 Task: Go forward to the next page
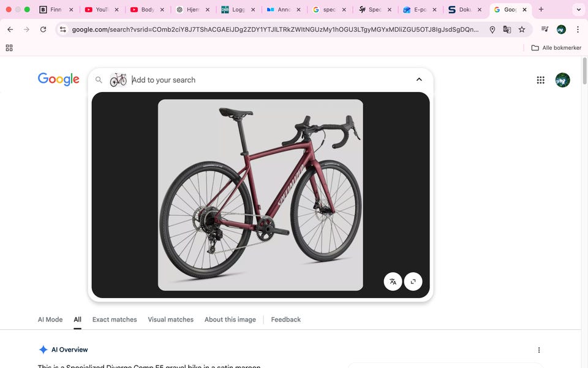click(26, 29)
